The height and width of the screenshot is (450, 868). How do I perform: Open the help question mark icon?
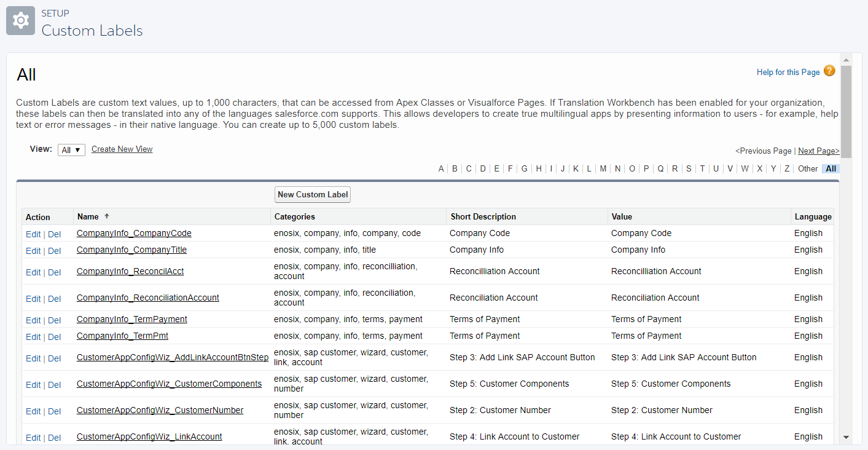829,71
